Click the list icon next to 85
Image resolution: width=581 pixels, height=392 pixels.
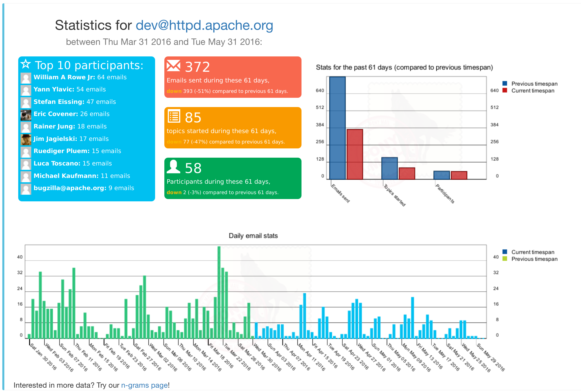tap(174, 116)
